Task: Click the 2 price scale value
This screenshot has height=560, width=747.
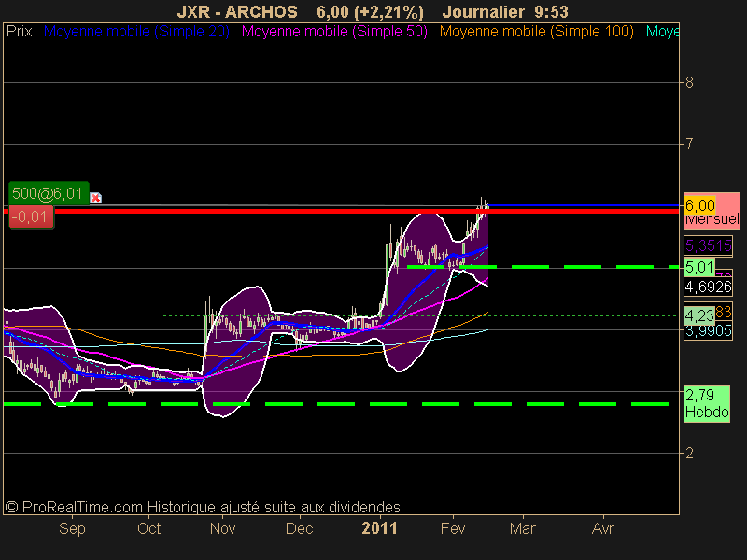Action: [x=689, y=453]
